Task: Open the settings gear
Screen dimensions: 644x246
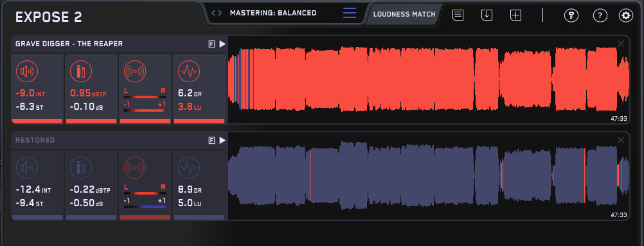Action: (626, 15)
